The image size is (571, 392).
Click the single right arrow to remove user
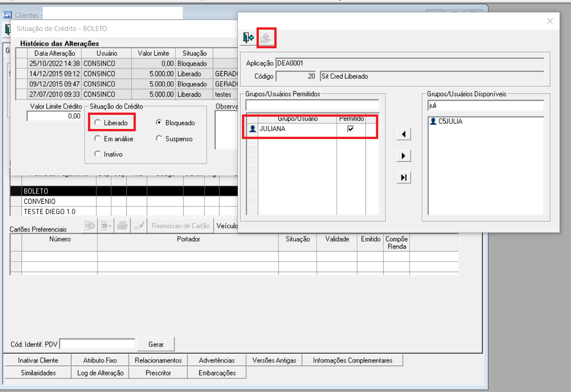[x=403, y=156]
